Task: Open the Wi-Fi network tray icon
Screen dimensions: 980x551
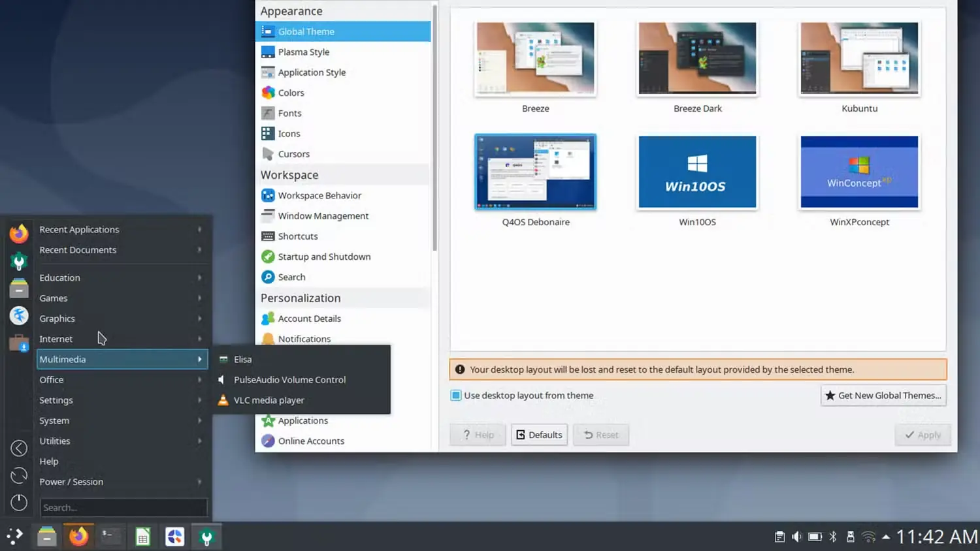Action: click(x=868, y=537)
